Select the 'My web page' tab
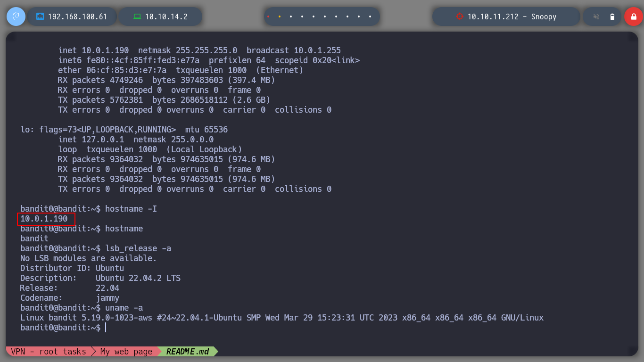The height and width of the screenshot is (362, 644). pos(126,352)
